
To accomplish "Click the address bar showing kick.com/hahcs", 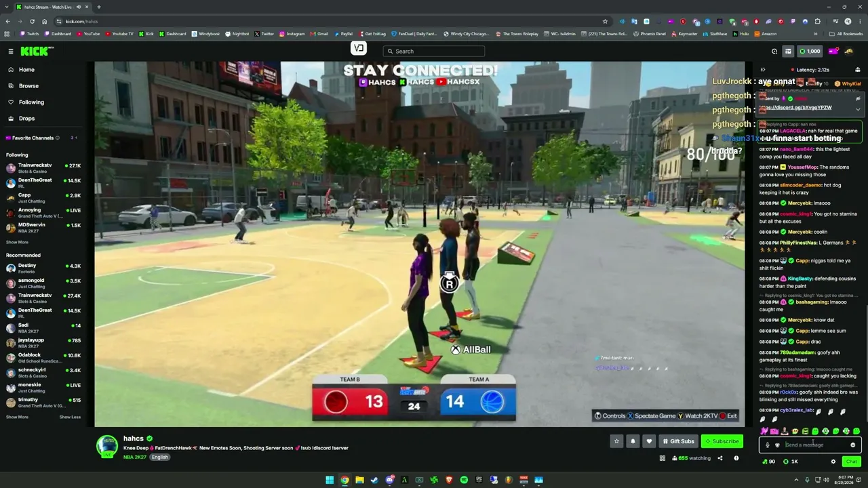I will (332, 21).
